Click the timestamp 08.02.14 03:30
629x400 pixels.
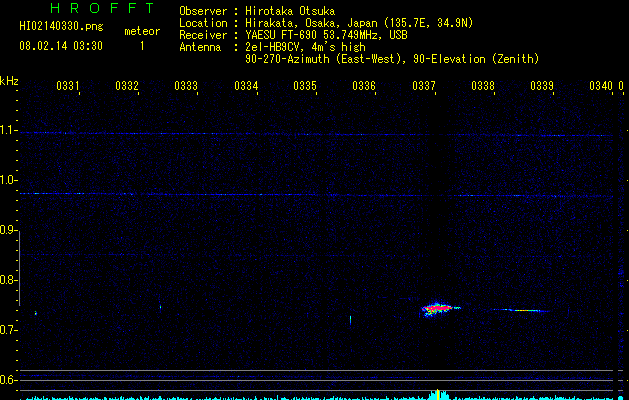(x=61, y=46)
